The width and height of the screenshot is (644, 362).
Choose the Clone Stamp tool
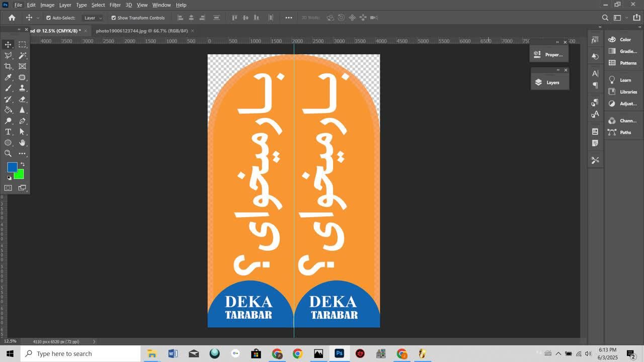(22, 88)
